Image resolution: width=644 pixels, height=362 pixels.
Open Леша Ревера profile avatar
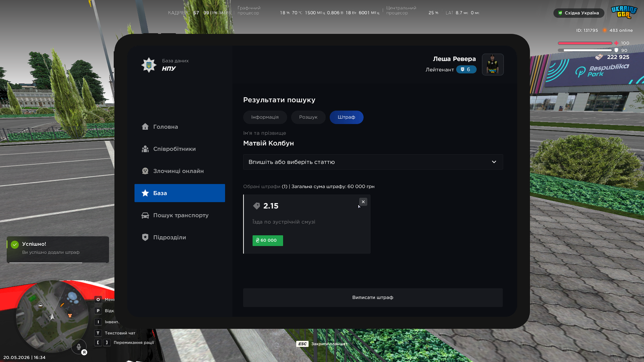pos(493,64)
